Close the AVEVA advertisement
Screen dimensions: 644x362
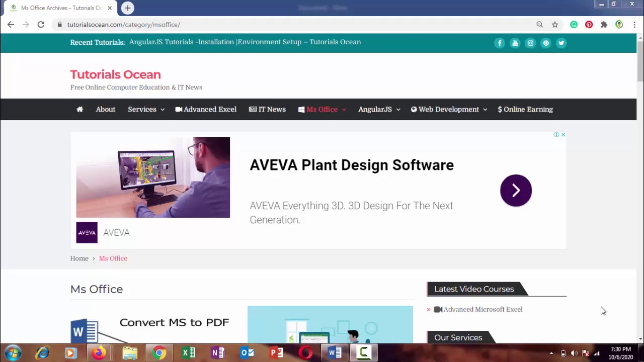(563, 135)
